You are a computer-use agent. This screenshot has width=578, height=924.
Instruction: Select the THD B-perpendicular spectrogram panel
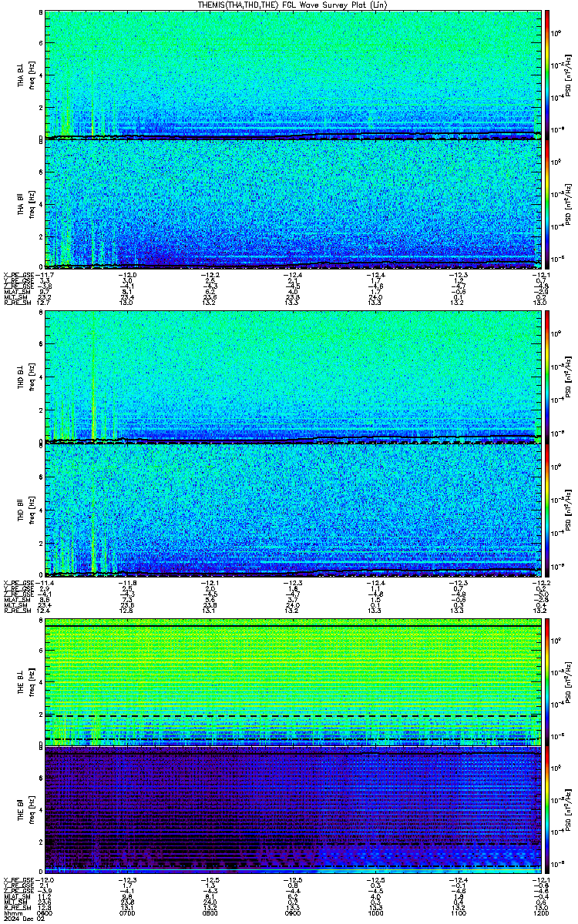click(292, 378)
